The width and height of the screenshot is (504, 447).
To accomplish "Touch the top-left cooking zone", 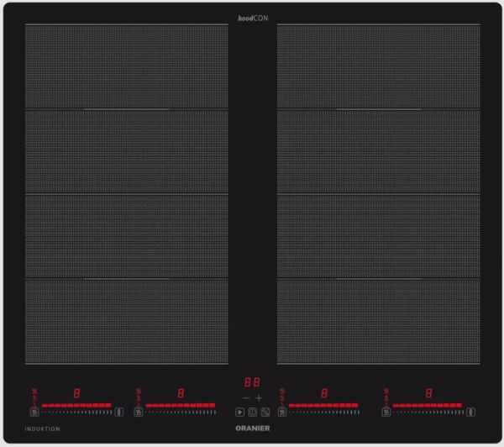I will click(x=126, y=67).
